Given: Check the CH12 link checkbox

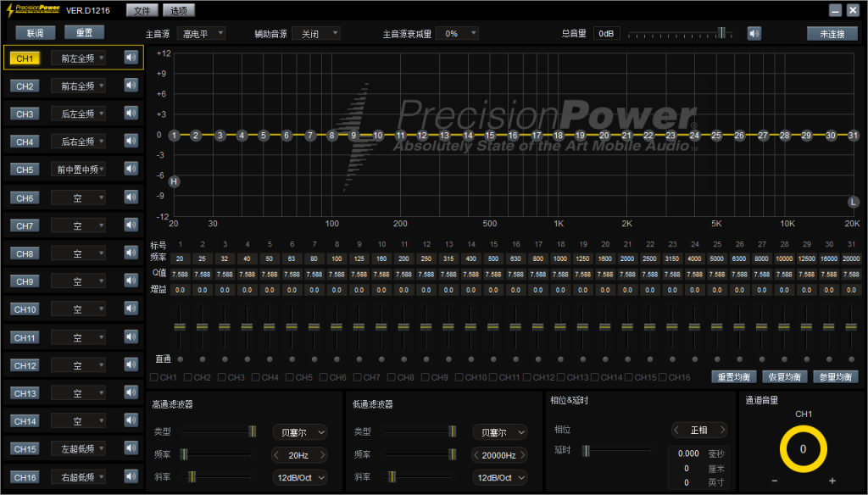Looking at the screenshot, I should click(527, 377).
